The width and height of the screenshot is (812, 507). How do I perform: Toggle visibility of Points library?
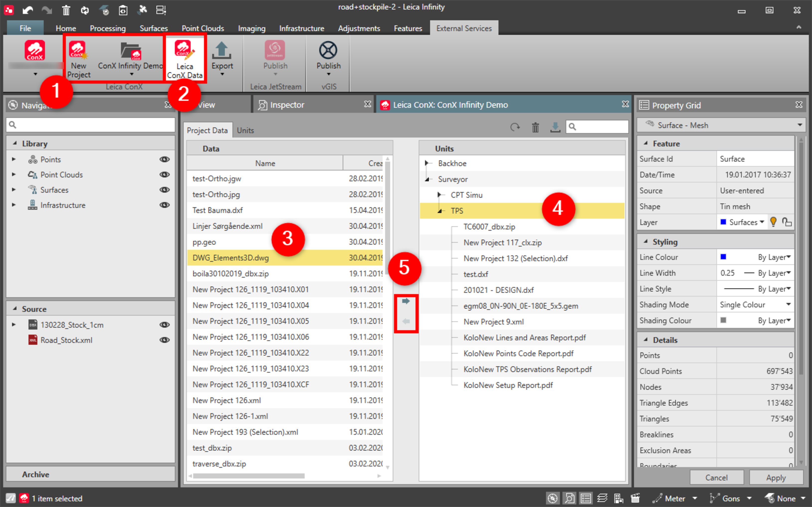click(x=164, y=159)
